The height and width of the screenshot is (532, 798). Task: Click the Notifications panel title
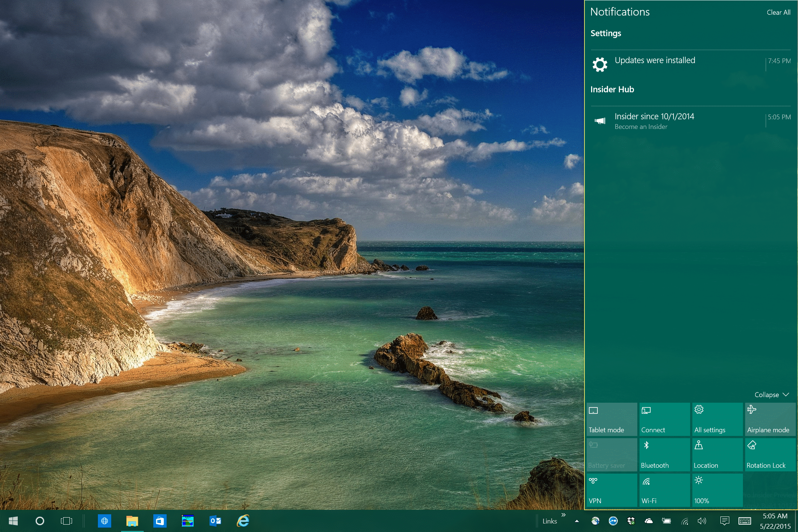coord(620,12)
